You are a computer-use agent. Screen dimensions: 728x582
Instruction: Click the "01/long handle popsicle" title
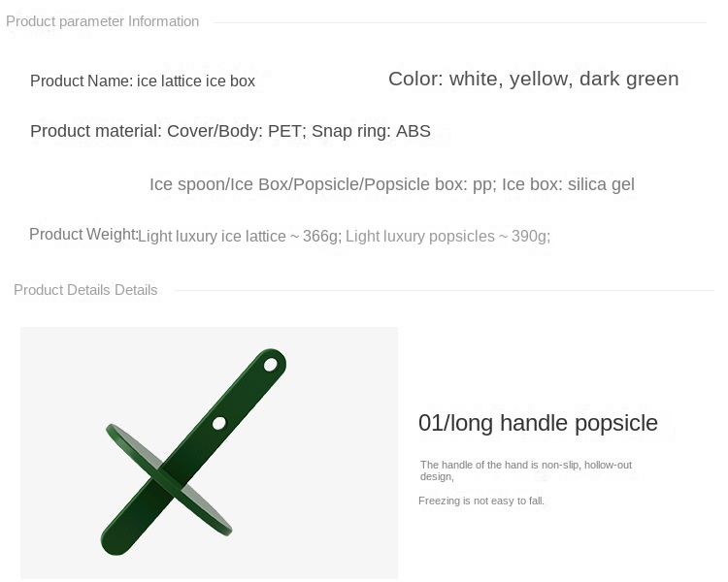[538, 423]
